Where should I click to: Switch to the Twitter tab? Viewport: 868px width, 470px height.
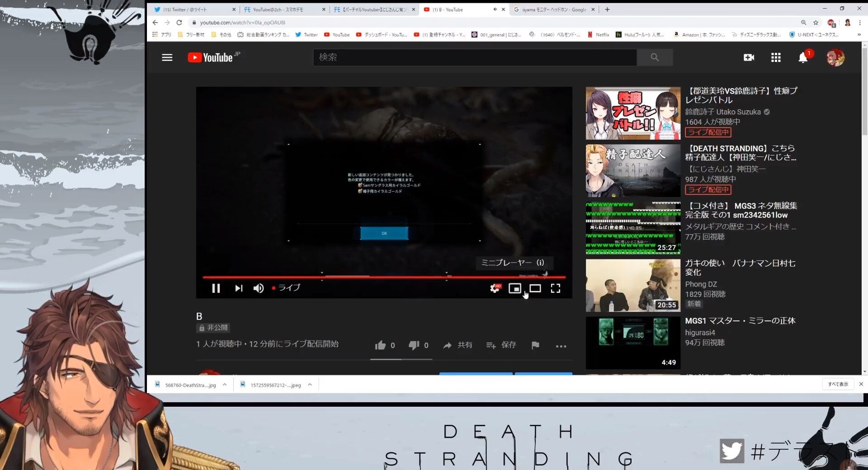[195, 9]
